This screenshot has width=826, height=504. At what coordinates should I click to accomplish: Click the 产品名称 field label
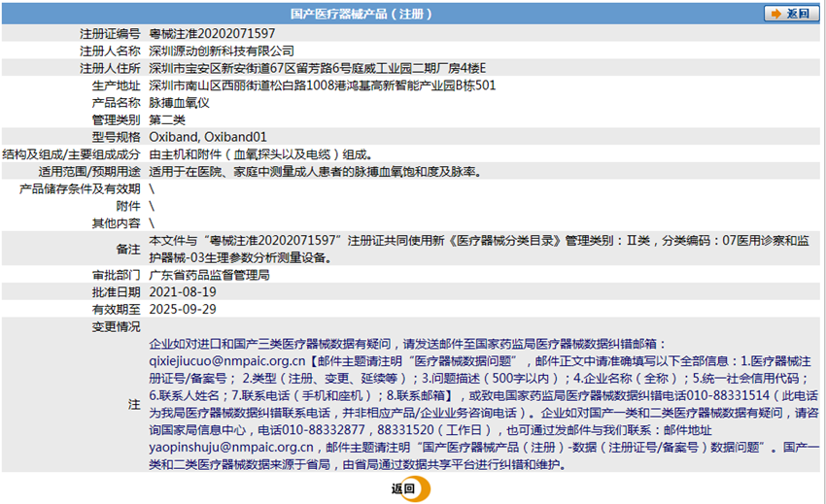tap(117, 103)
